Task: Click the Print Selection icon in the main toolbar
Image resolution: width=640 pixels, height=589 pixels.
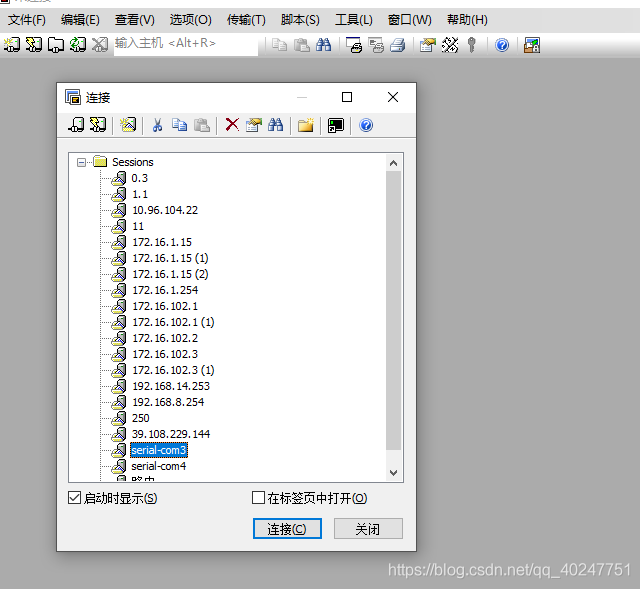Action: [376, 45]
